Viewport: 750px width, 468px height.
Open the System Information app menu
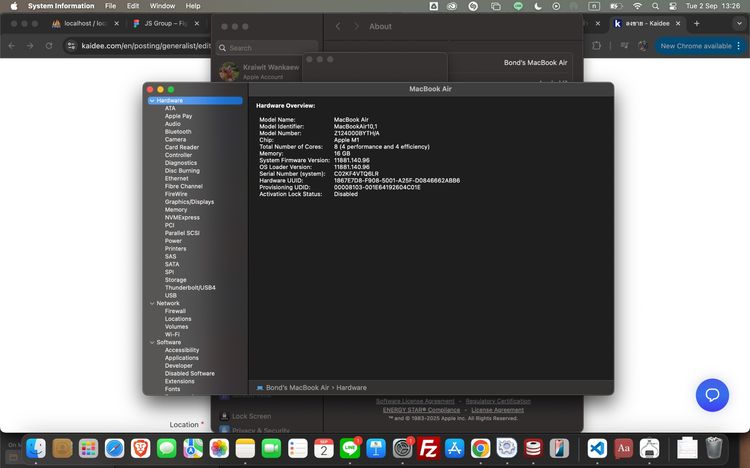61,6
